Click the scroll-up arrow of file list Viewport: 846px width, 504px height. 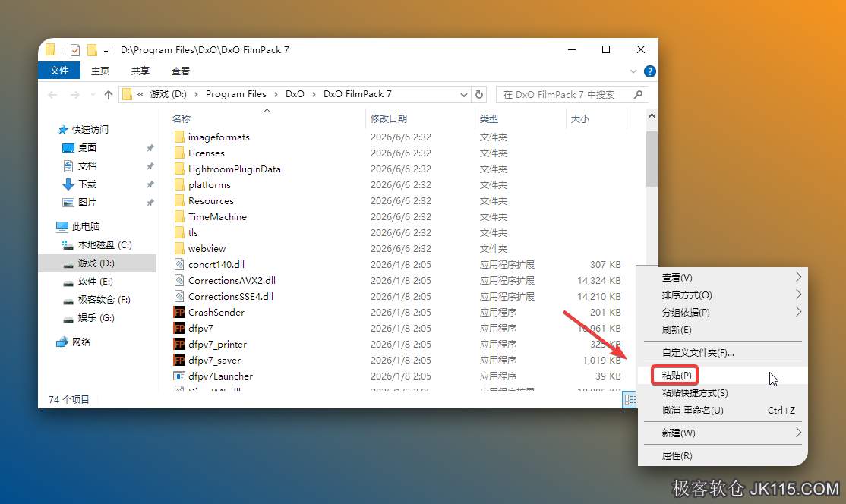pyautogui.click(x=652, y=116)
